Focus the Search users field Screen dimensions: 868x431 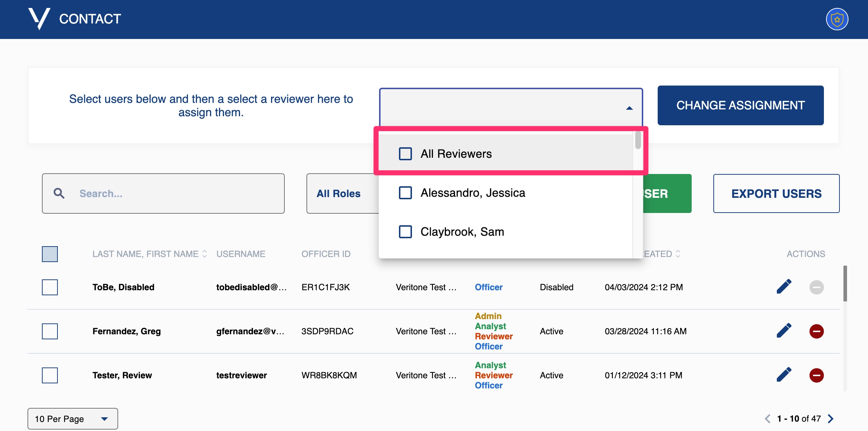(x=163, y=193)
